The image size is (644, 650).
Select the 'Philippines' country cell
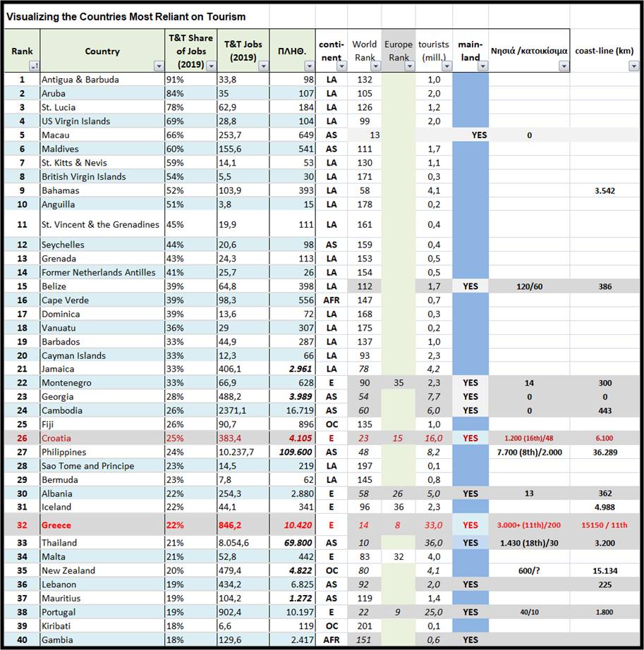102,453
